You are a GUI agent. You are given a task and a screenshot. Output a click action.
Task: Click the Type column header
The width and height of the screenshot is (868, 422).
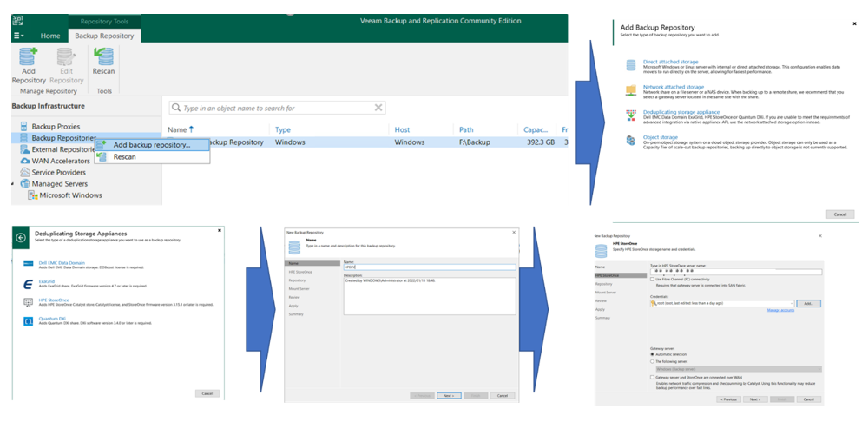(x=283, y=129)
